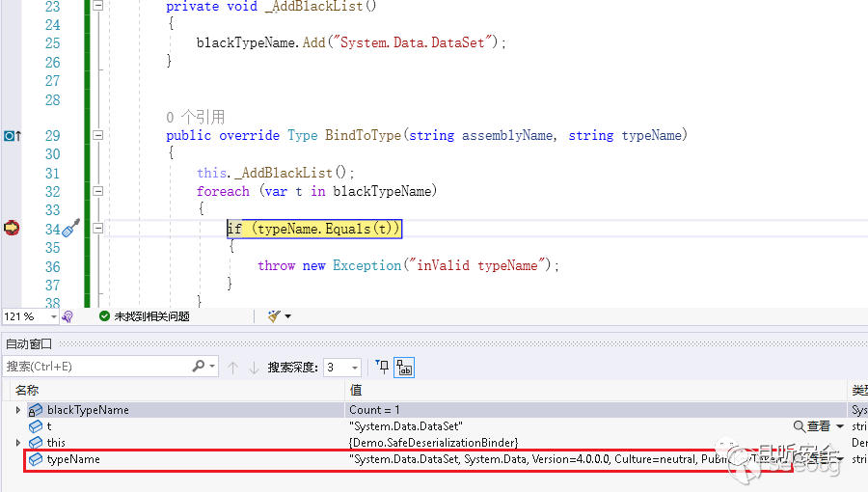The image size is (868, 492).
Task: Click the override indicator icon on line 29
Action: click(x=12, y=136)
